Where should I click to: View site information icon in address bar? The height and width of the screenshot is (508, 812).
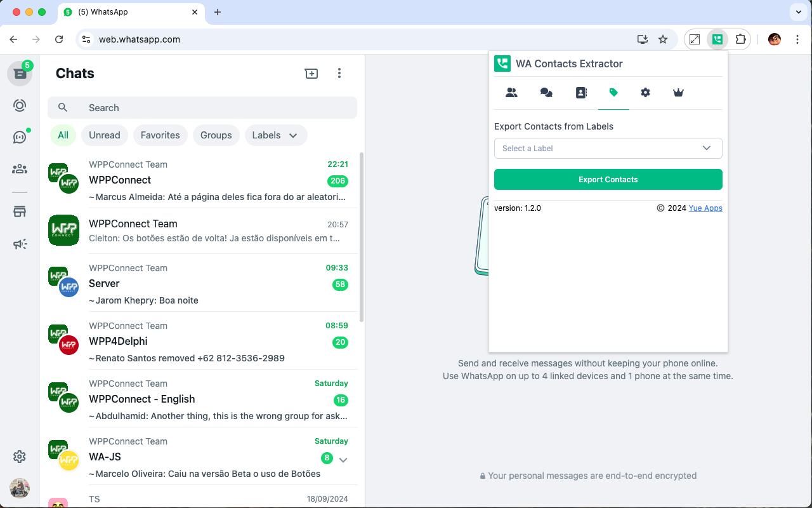click(87, 39)
